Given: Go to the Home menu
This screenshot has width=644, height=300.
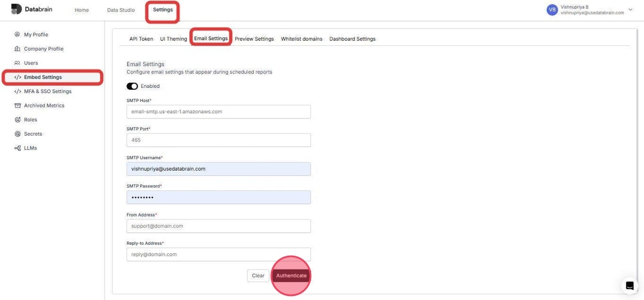Looking at the screenshot, I should 82,10.
